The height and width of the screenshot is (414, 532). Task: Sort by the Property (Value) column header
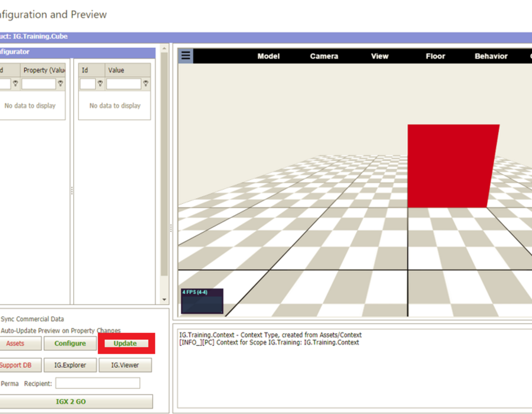click(x=43, y=70)
